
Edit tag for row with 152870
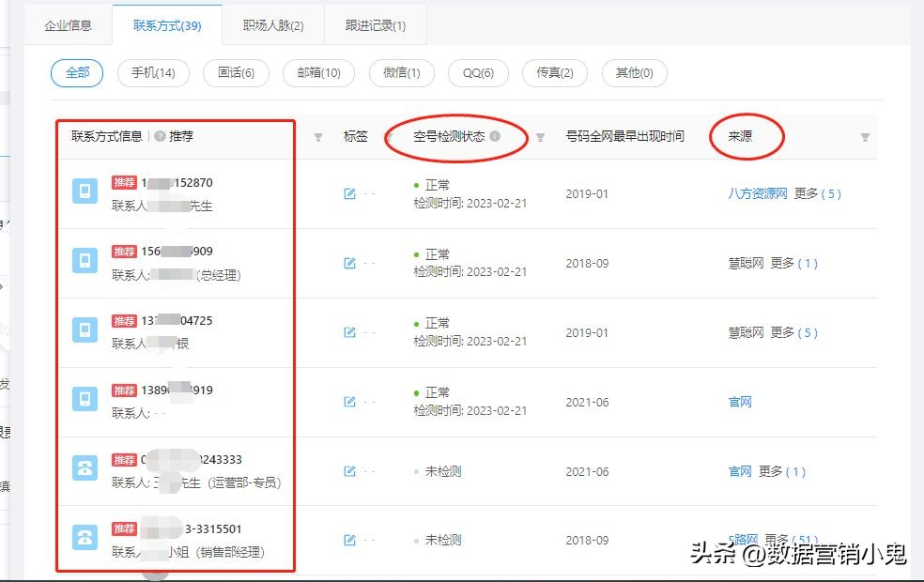pyautogui.click(x=349, y=193)
